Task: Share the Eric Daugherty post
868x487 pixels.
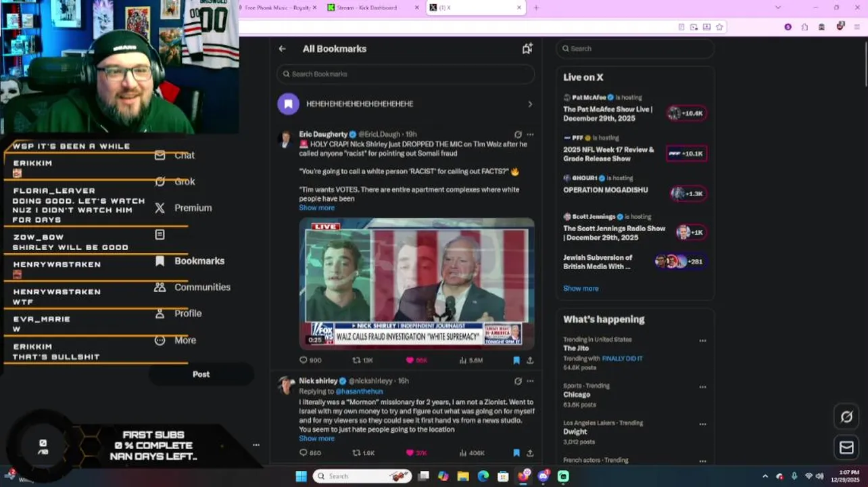Action: click(x=530, y=361)
